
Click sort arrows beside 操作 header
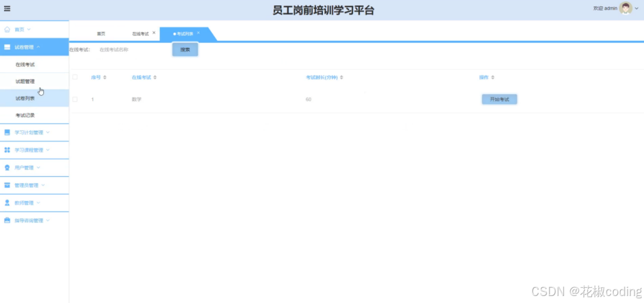point(493,77)
